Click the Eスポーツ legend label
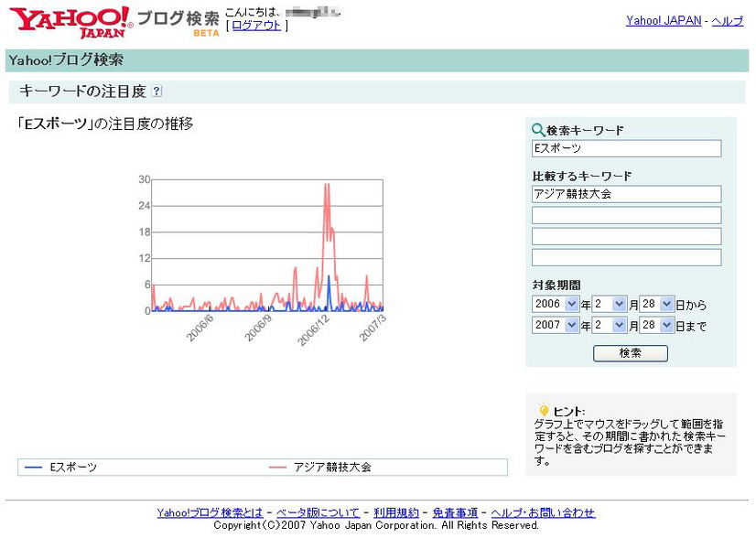 pyautogui.click(x=73, y=467)
